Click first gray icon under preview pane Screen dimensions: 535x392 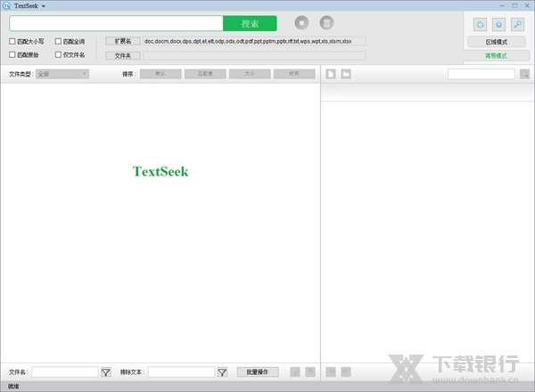(x=331, y=372)
